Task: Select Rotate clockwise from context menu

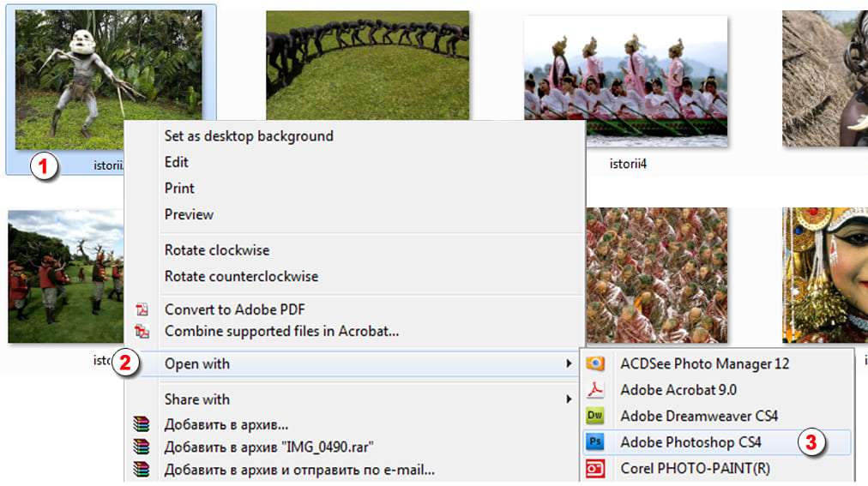Action: coord(217,250)
